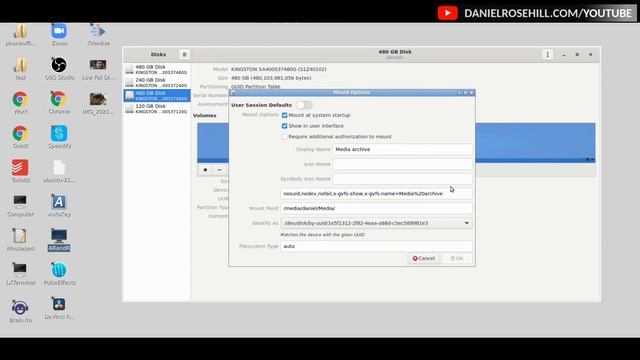Open the Disks application hamburger menu

coord(184,54)
